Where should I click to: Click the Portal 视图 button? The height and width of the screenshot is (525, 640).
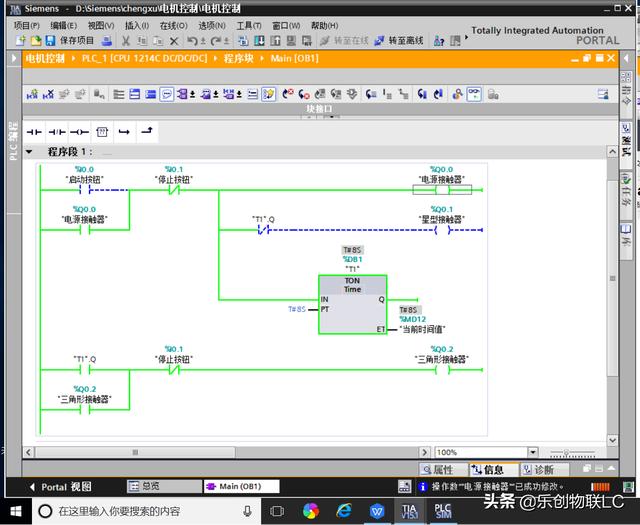(61, 487)
